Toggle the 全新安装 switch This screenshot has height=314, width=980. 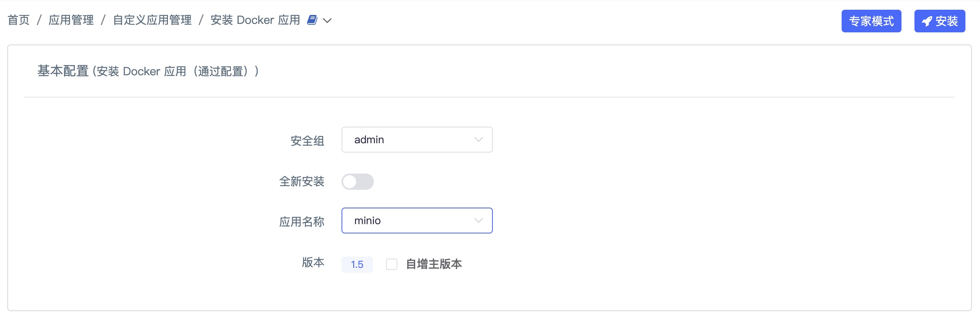tap(357, 182)
